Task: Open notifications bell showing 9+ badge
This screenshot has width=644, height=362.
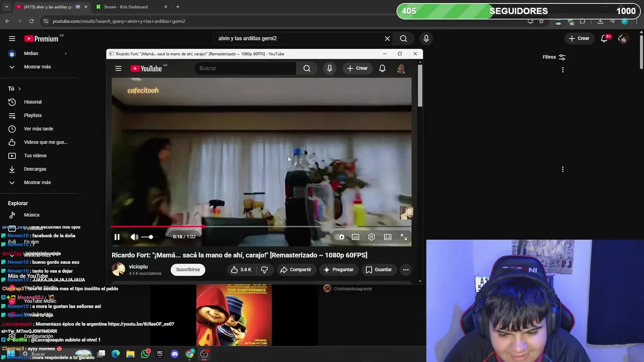Action: coord(604,38)
